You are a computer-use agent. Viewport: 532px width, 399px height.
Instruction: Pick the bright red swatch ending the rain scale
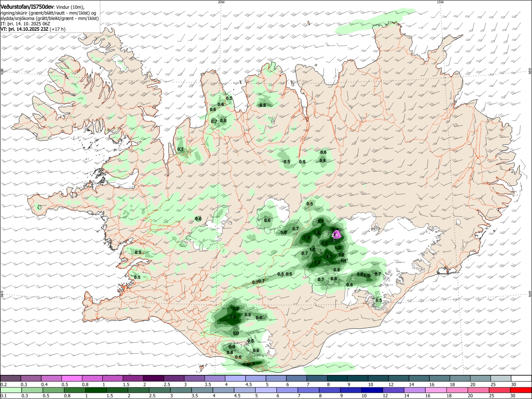pos(521,390)
